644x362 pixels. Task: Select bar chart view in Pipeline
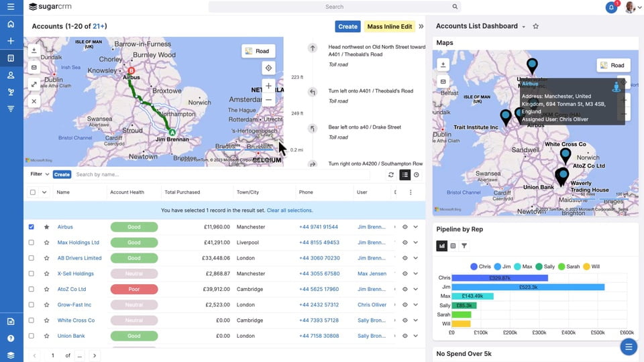[441, 246]
